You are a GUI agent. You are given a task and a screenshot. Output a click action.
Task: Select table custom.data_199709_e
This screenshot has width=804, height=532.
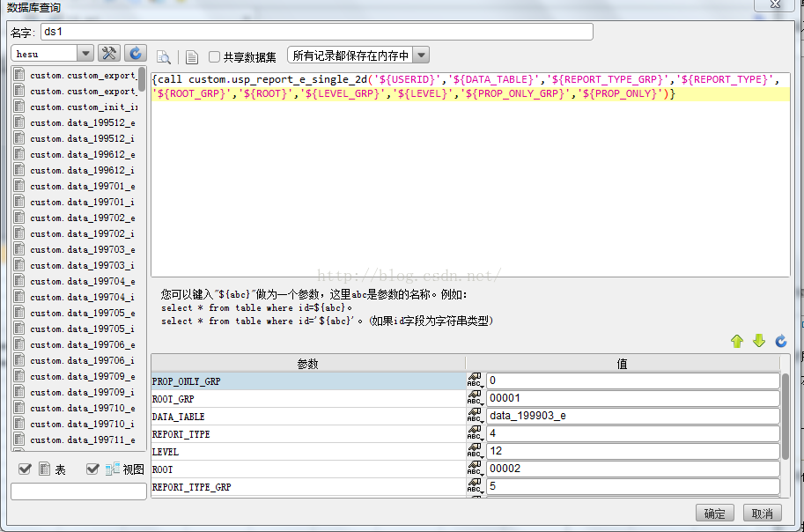83,376
